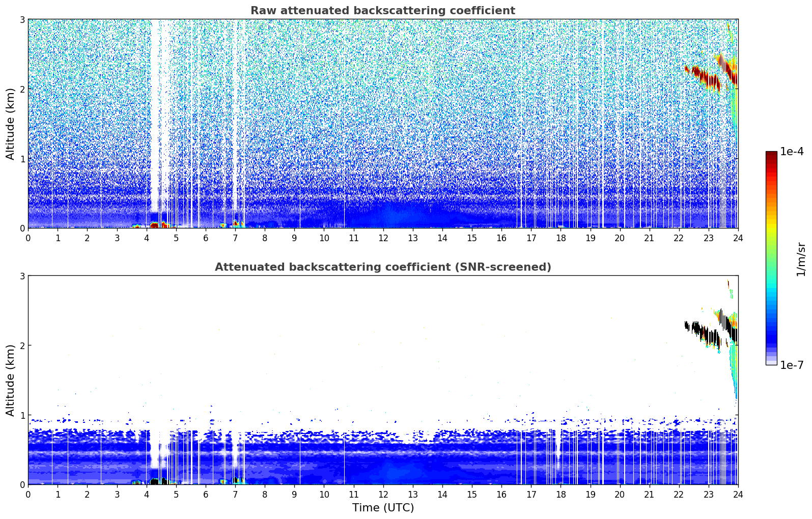This screenshot has width=812, height=519.
Task: Click "Altitude (km)" label of the SNR-screened plot
Action: [11, 380]
